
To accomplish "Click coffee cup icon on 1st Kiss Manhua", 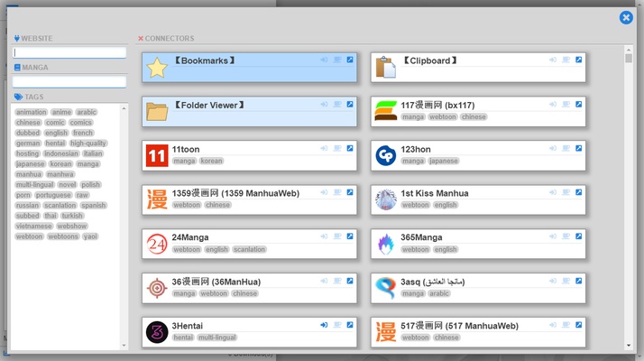I will pos(566,192).
